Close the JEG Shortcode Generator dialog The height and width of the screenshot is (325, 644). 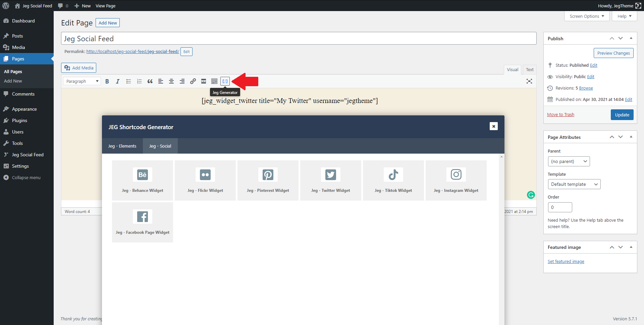pyautogui.click(x=493, y=126)
